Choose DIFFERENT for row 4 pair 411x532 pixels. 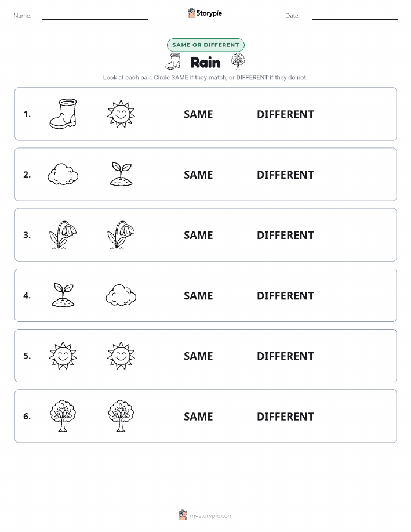coord(285,295)
